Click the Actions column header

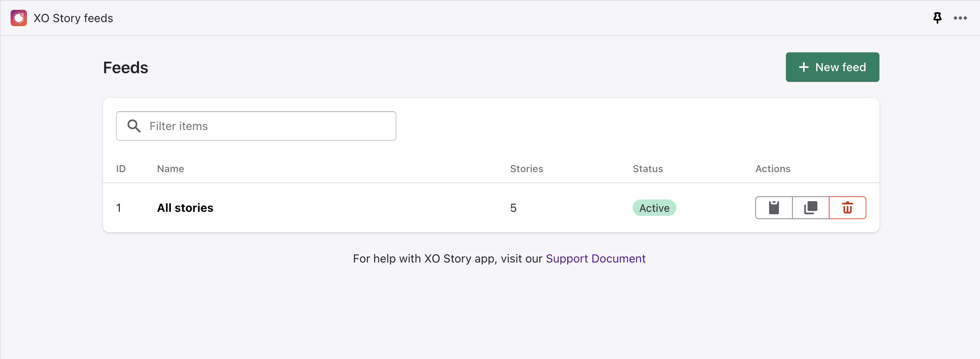(x=772, y=169)
